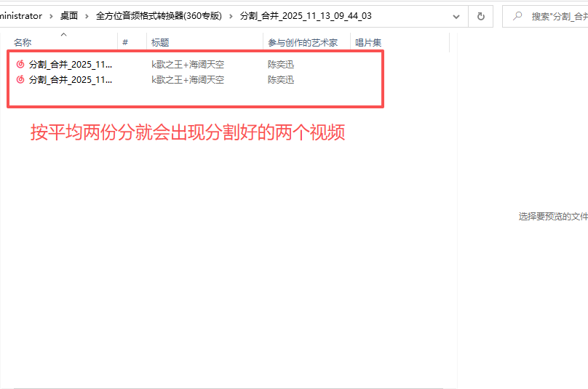This screenshot has height=389, width=588.
Task: Click the second file's music app icon
Action: click(20, 79)
